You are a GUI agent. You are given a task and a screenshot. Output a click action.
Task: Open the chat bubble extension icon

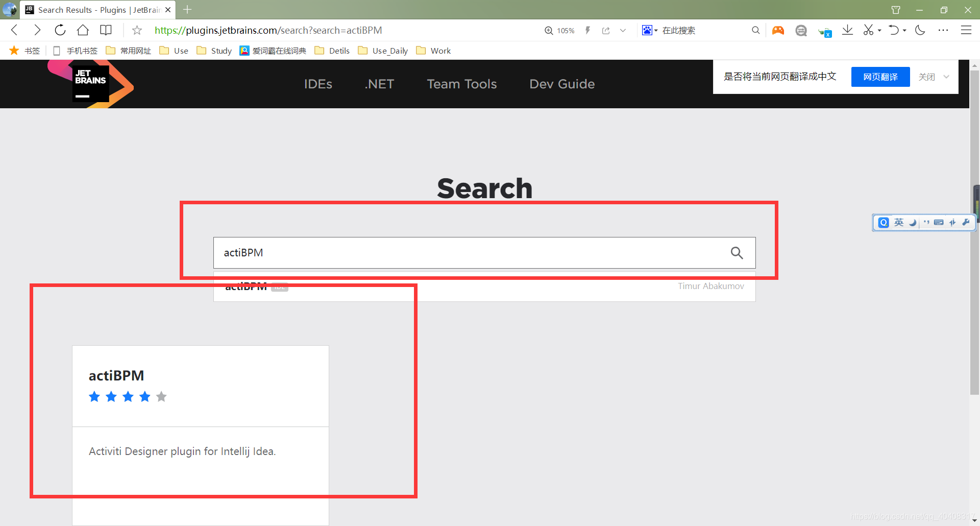point(801,31)
